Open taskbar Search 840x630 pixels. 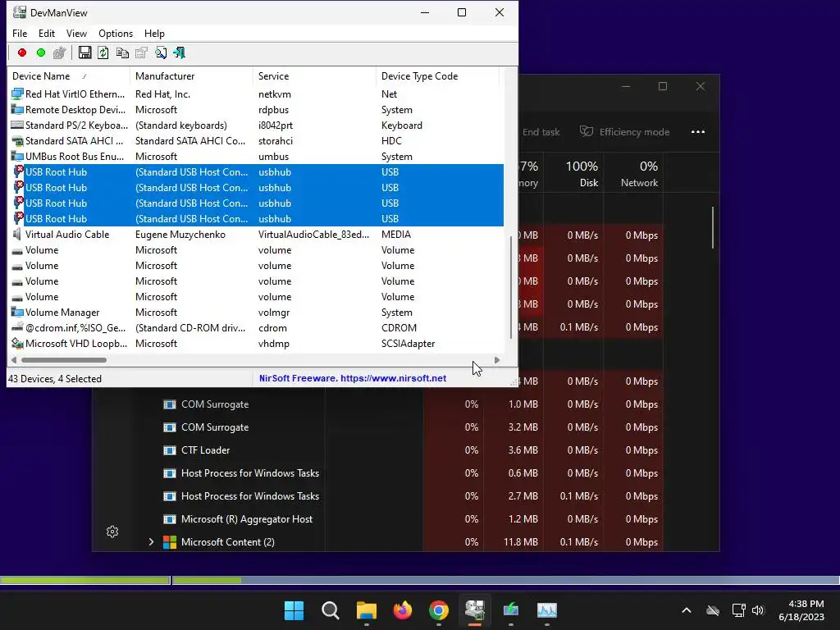pyautogui.click(x=330, y=610)
